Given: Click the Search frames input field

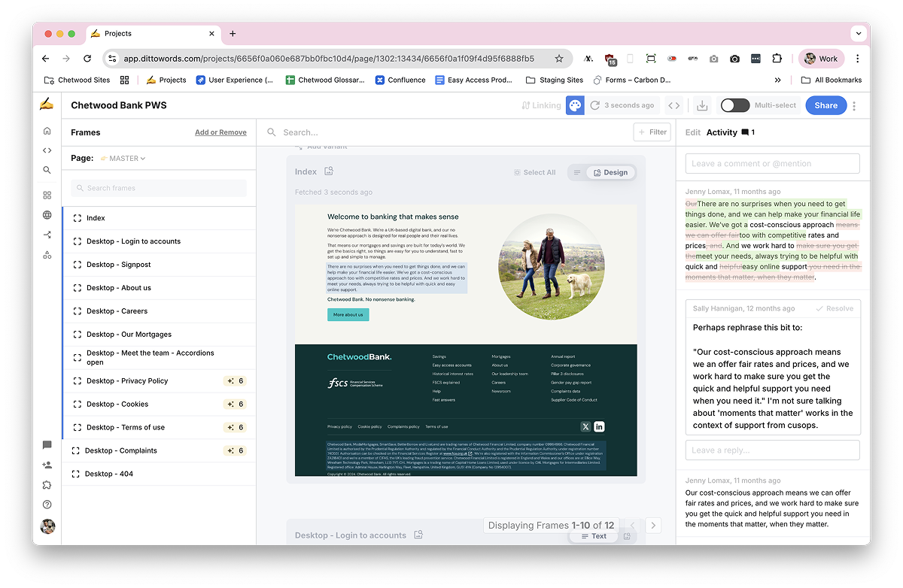Looking at the screenshot, I should tap(159, 188).
